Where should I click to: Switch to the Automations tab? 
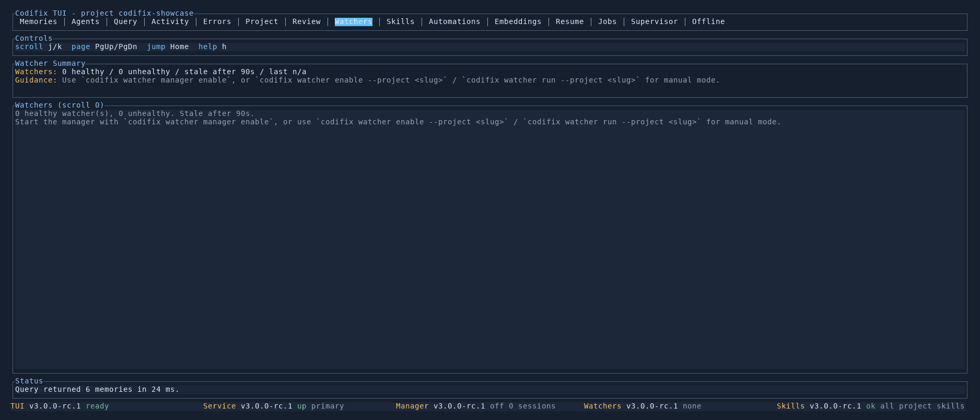[454, 21]
